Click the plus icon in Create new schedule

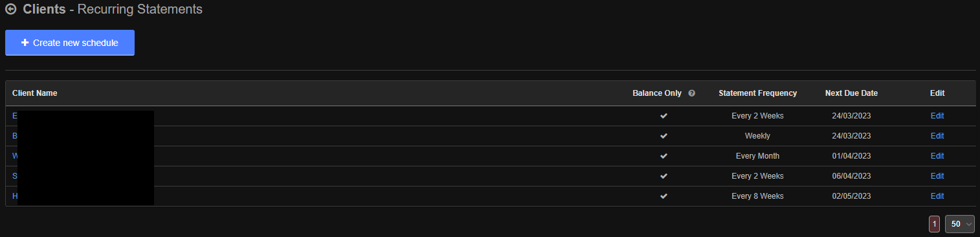(25, 43)
